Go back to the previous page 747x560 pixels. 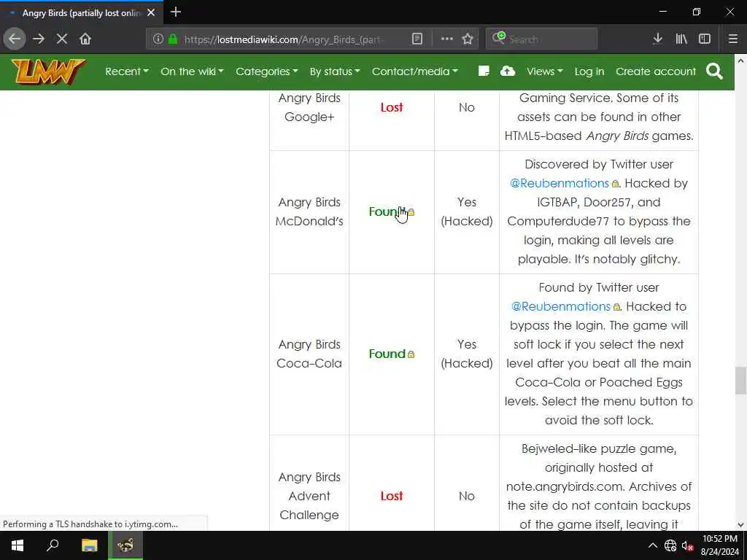click(15, 39)
